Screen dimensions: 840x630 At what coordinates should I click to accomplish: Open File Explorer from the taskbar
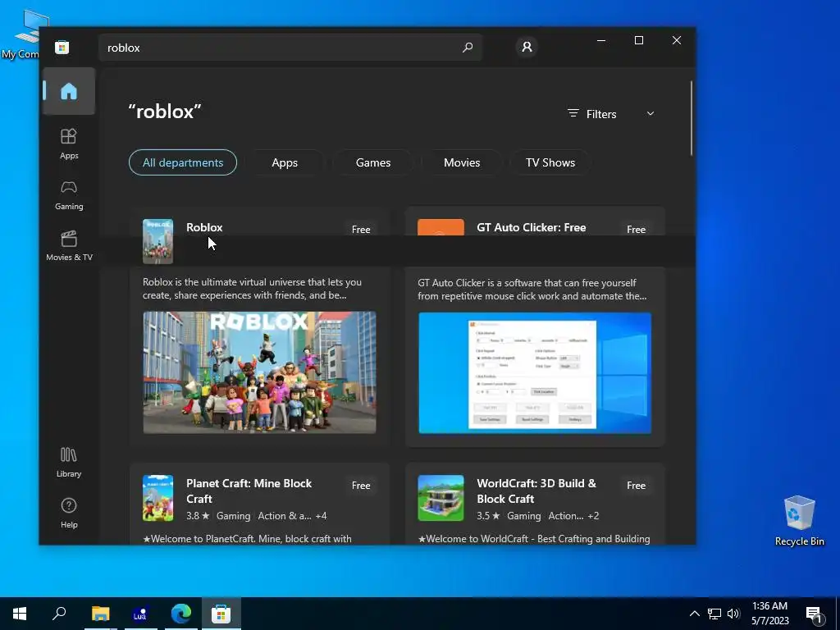click(x=100, y=614)
